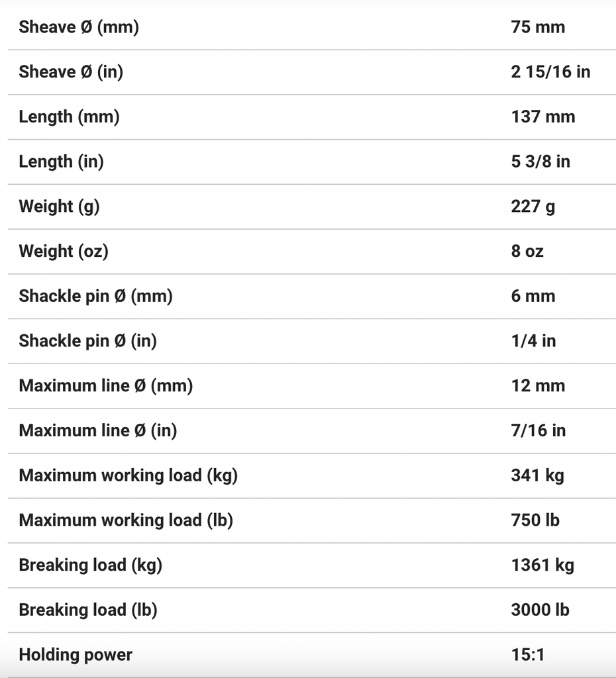Viewport: 616px width, 678px height.
Task: Click the 6 mm shackle pin value
Action: pyautogui.click(x=533, y=296)
